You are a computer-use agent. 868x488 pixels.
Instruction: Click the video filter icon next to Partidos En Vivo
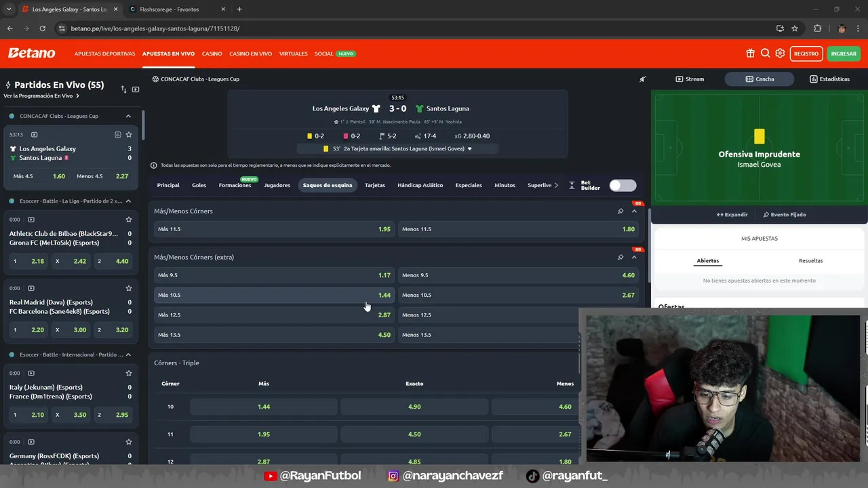coord(136,89)
